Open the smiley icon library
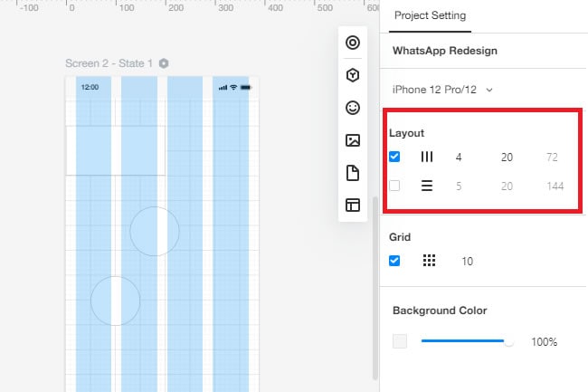The width and height of the screenshot is (588, 392). click(x=353, y=108)
